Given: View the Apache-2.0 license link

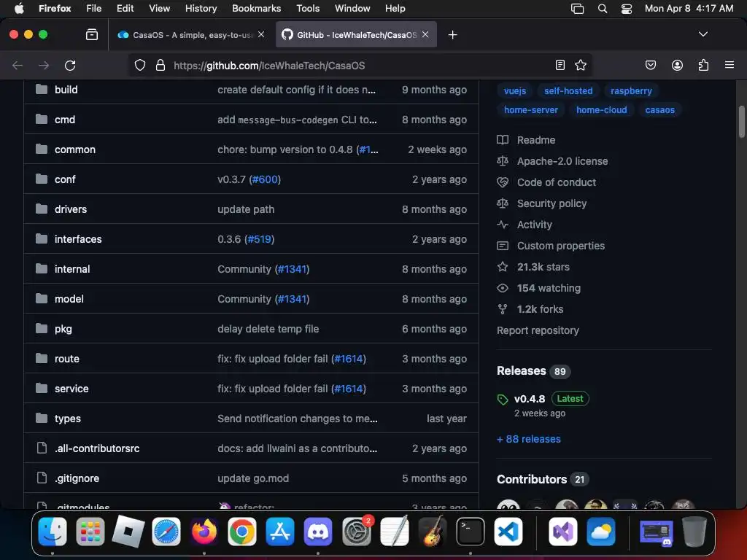Looking at the screenshot, I should (x=553, y=161).
